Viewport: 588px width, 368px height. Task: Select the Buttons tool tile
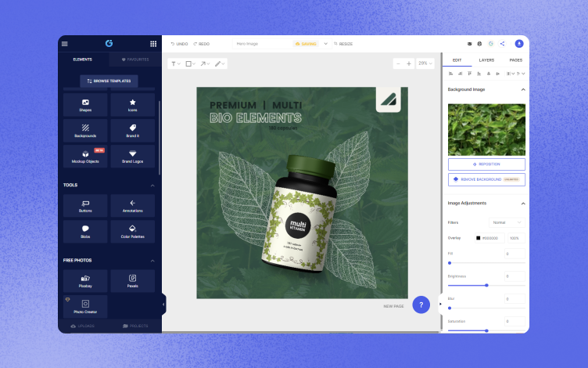[x=85, y=206]
